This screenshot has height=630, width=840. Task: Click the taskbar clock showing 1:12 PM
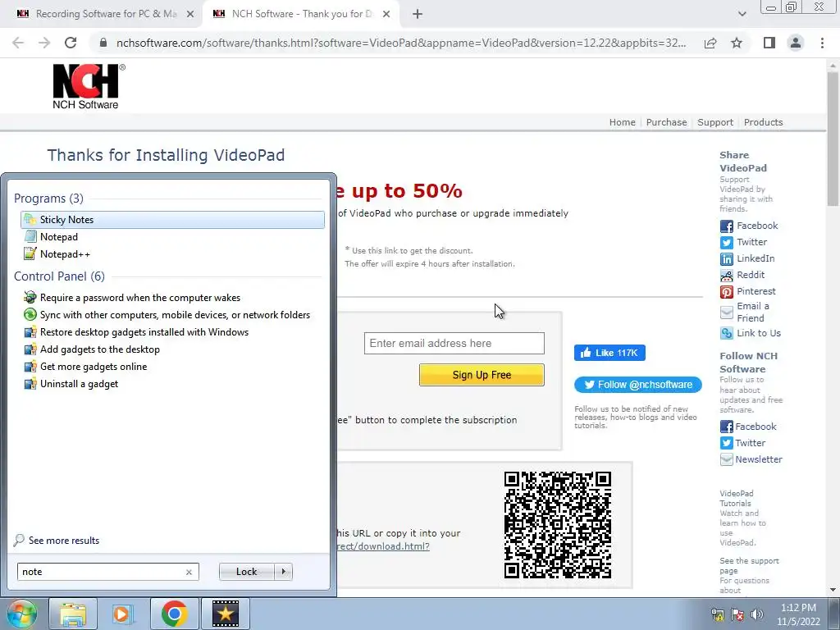pos(798,614)
